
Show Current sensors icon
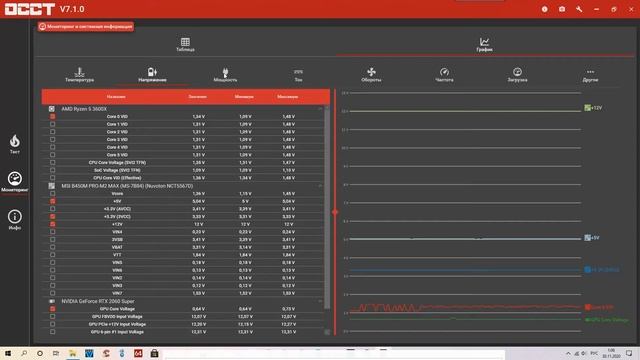click(298, 72)
